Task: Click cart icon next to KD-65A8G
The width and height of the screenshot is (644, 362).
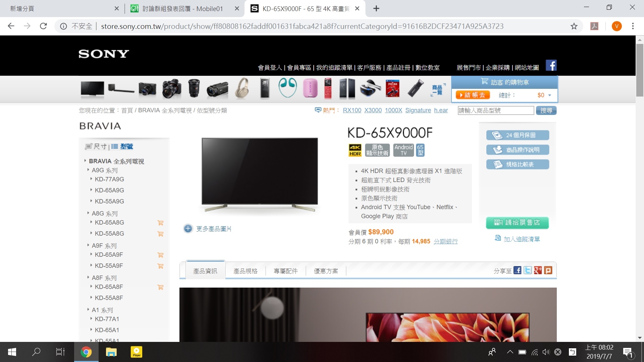Action: [160, 223]
